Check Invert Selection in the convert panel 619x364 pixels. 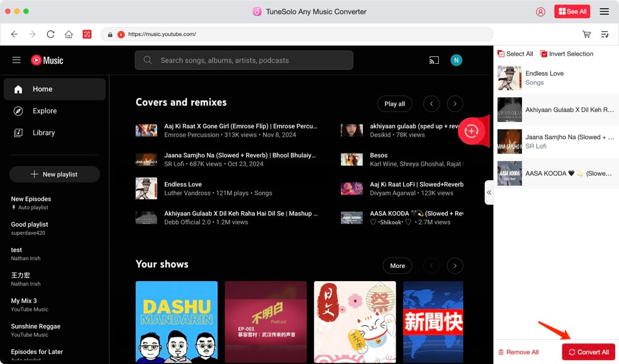[566, 54]
